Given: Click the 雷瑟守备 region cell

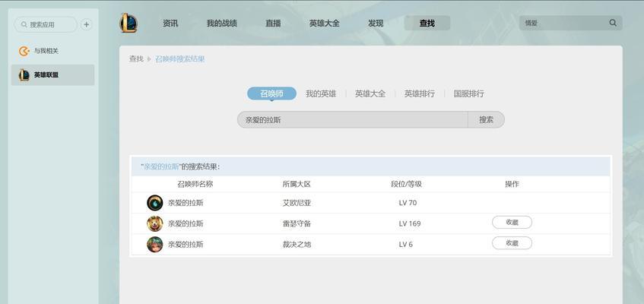Looking at the screenshot, I should coord(297,224).
